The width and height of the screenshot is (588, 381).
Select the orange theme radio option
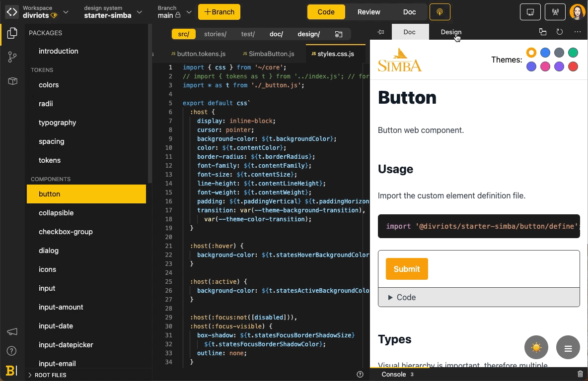tap(531, 53)
